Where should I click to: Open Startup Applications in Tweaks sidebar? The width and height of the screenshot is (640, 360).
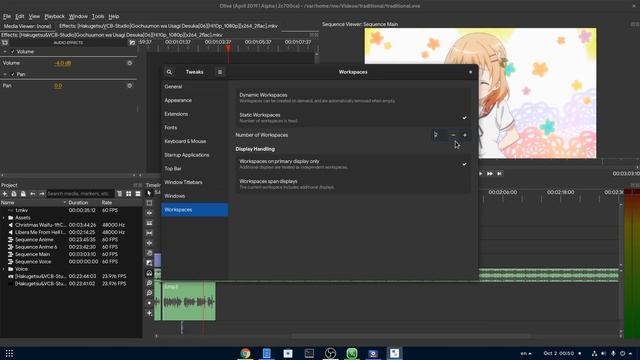pyautogui.click(x=194, y=155)
